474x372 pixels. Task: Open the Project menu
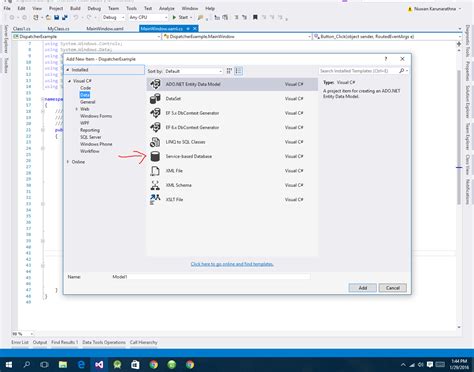click(x=56, y=8)
